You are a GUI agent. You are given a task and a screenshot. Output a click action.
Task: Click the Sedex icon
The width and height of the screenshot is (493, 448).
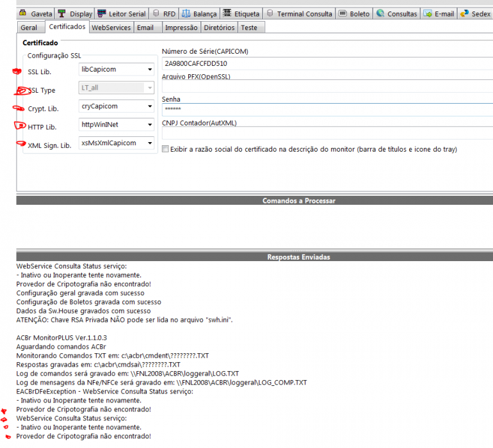[464, 13]
